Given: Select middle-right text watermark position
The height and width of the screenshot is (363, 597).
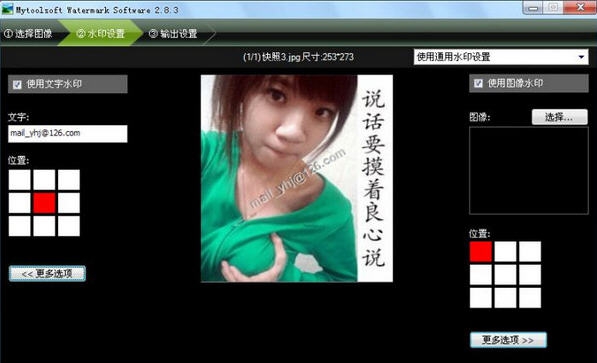Looking at the screenshot, I should tap(69, 203).
